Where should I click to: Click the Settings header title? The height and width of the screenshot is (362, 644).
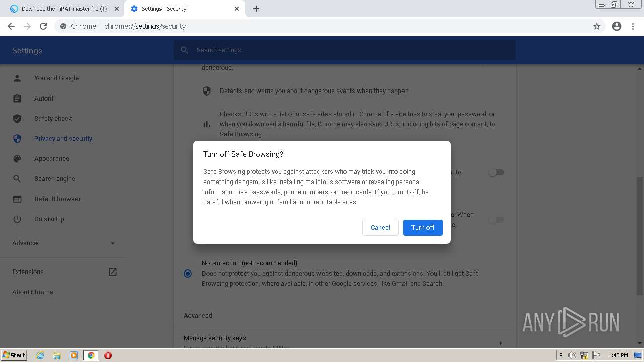click(27, 51)
